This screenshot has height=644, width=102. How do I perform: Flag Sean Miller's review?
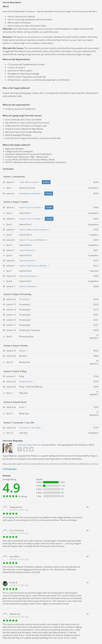click(x=88, y=556)
